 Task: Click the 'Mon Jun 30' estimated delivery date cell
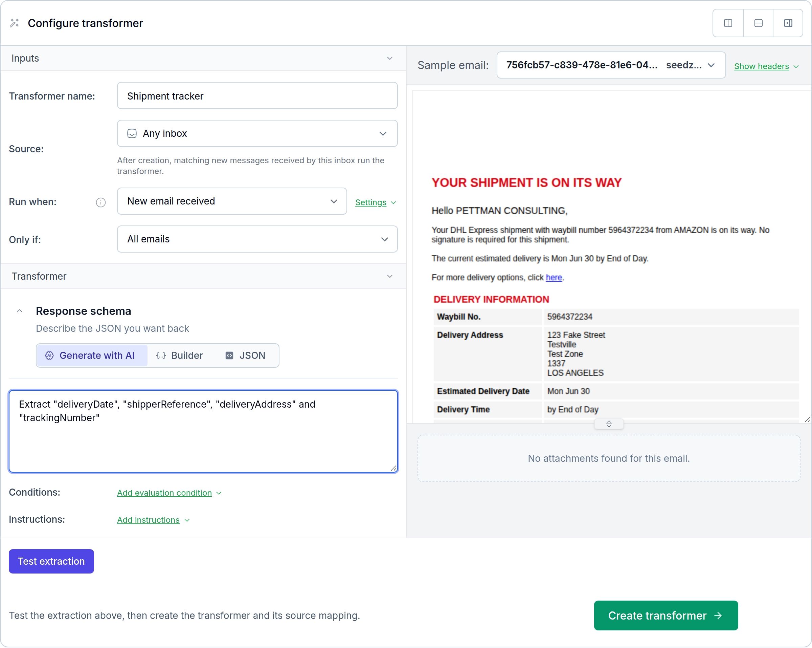click(671, 391)
